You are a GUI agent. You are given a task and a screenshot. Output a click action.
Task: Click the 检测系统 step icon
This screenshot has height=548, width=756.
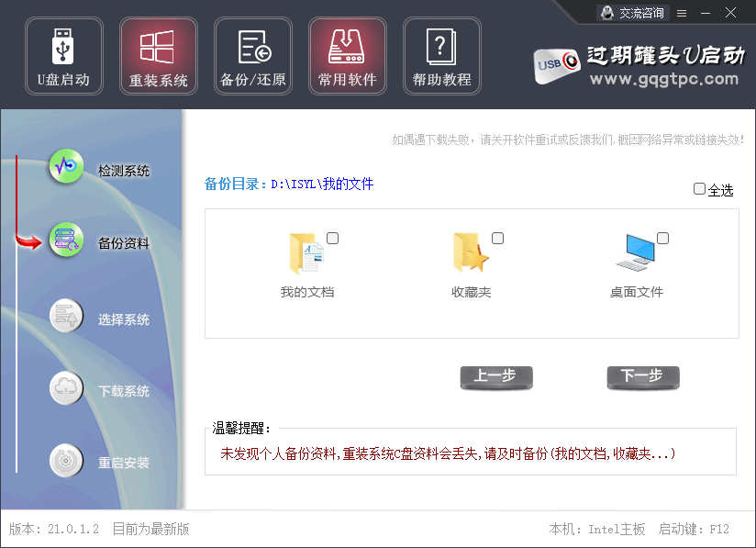point(67,166)
